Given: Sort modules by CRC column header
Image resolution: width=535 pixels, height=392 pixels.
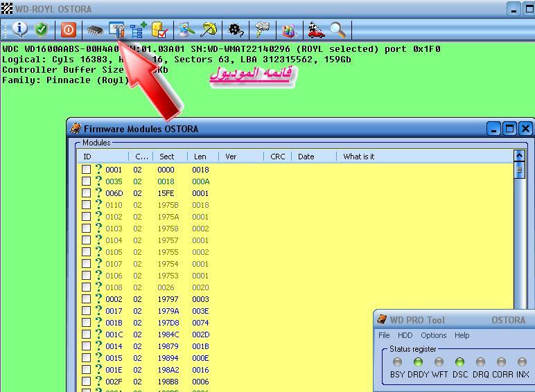Looking at the screenshot, I should [x=277, y=157].
